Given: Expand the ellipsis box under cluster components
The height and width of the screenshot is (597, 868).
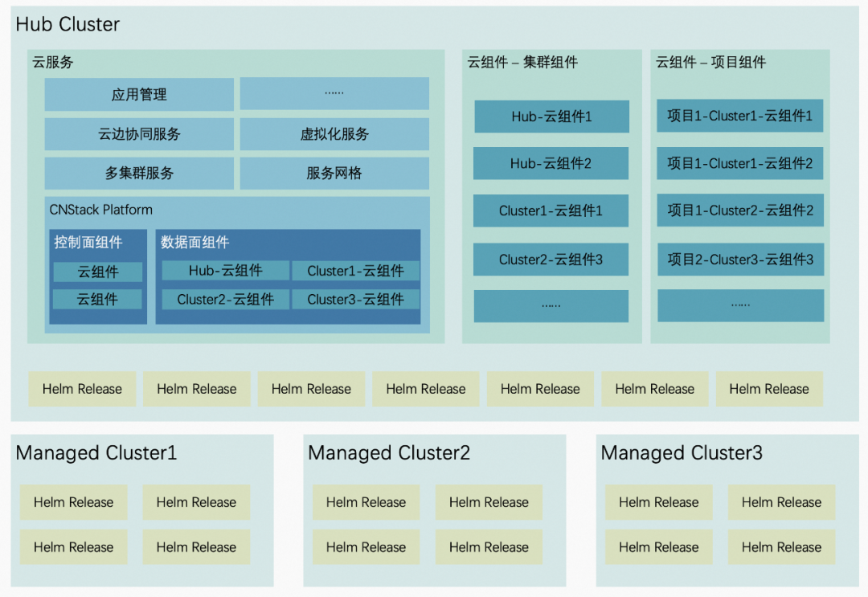Looking at the screenshot, I should coord(551,305).
